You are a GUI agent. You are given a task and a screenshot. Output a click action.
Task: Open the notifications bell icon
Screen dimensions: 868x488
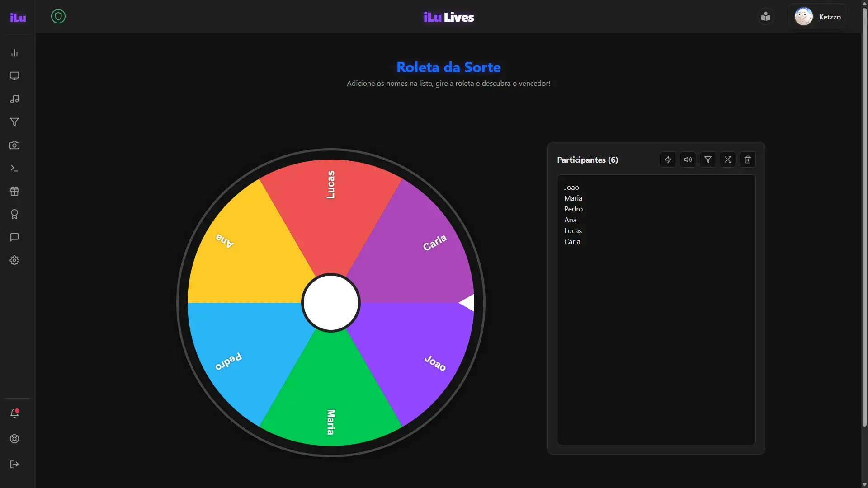click(x=14, y=413)
